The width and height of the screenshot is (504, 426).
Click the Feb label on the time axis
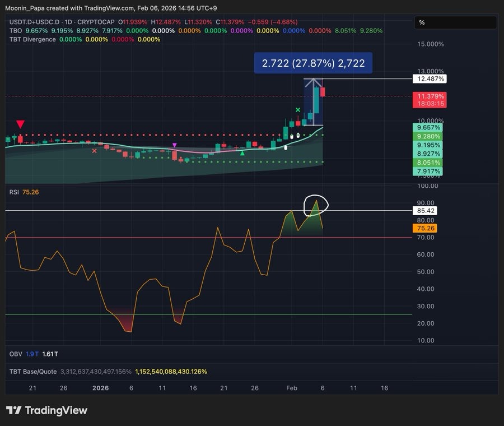291,387
